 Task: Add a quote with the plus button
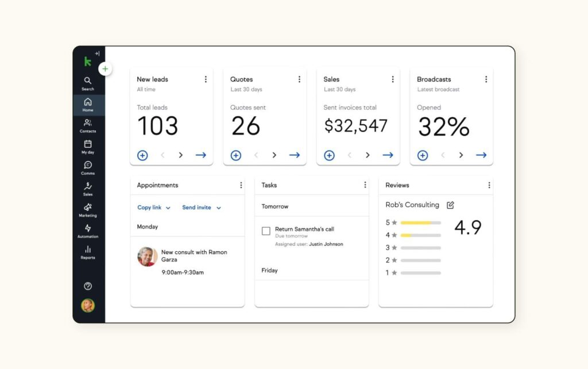(x=236, y=155)
